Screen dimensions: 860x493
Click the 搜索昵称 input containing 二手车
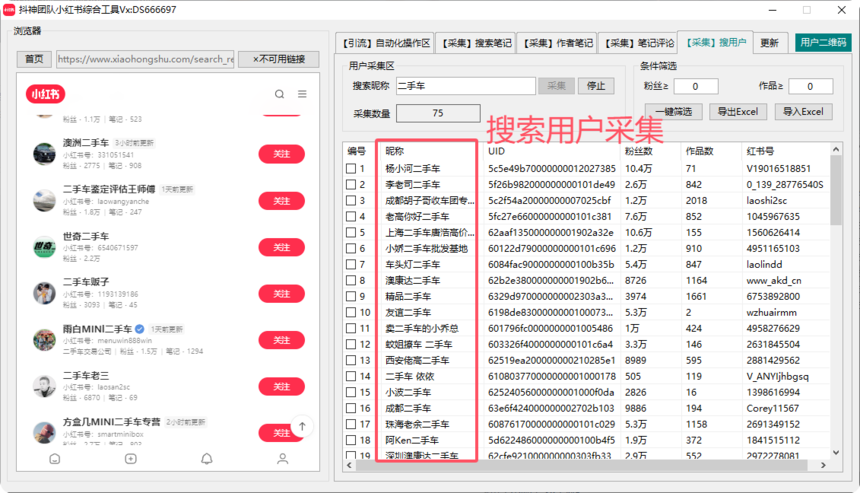pyautogui.click(x=466, y=86)
